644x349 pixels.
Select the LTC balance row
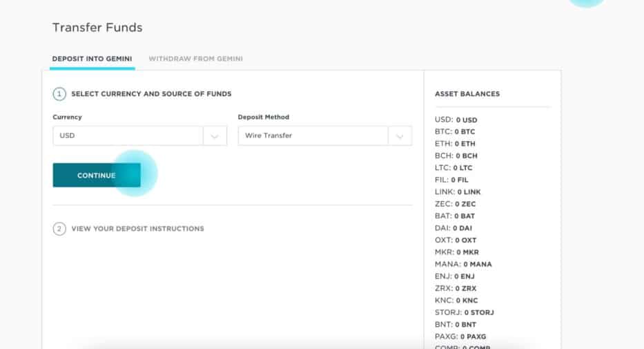[x=453, y=168]
